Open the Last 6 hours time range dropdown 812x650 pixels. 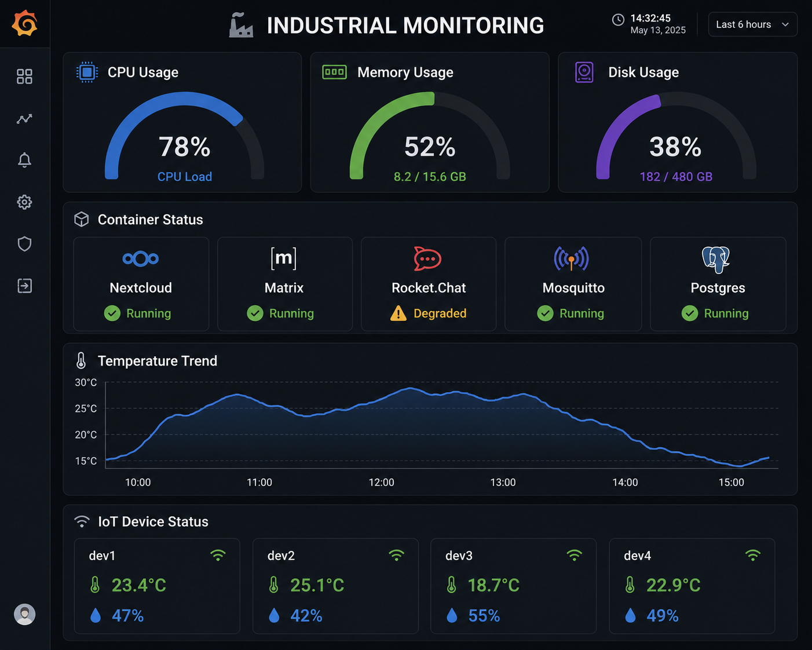[752, 24]
